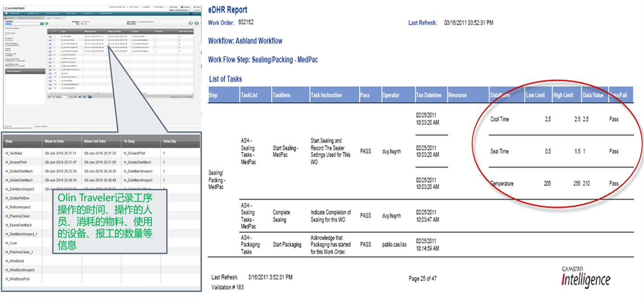Click the Log Off link
Viewport: 644px width, 302px height.
(197, 10)
